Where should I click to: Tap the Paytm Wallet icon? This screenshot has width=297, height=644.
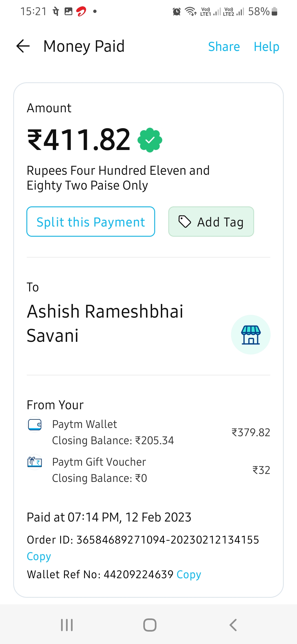pyautogui.click(x=35, y=425)
